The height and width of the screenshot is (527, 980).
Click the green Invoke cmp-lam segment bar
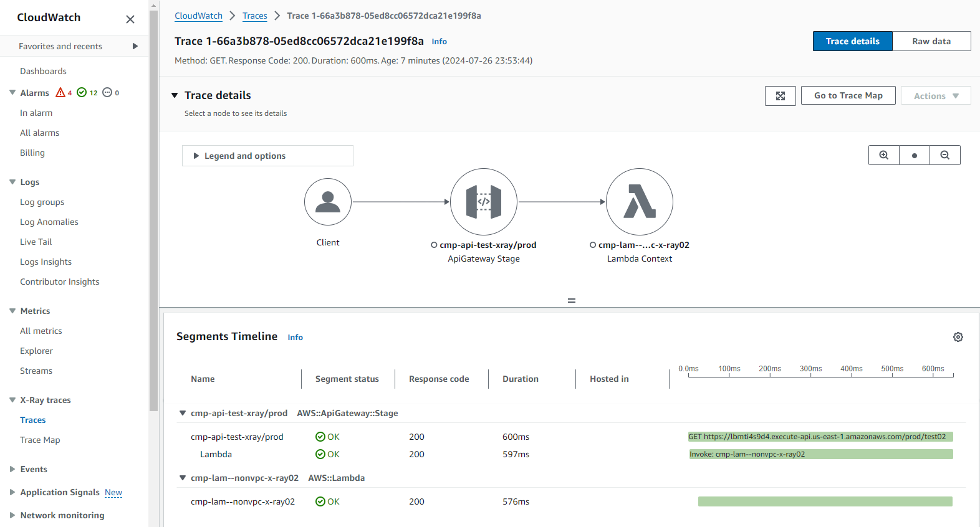820,454
